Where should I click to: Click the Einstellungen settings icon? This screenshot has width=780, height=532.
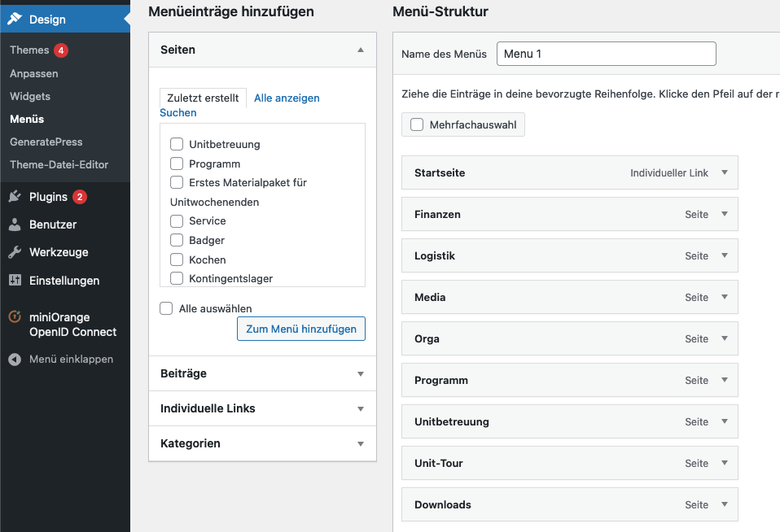[x=15, y=281]
